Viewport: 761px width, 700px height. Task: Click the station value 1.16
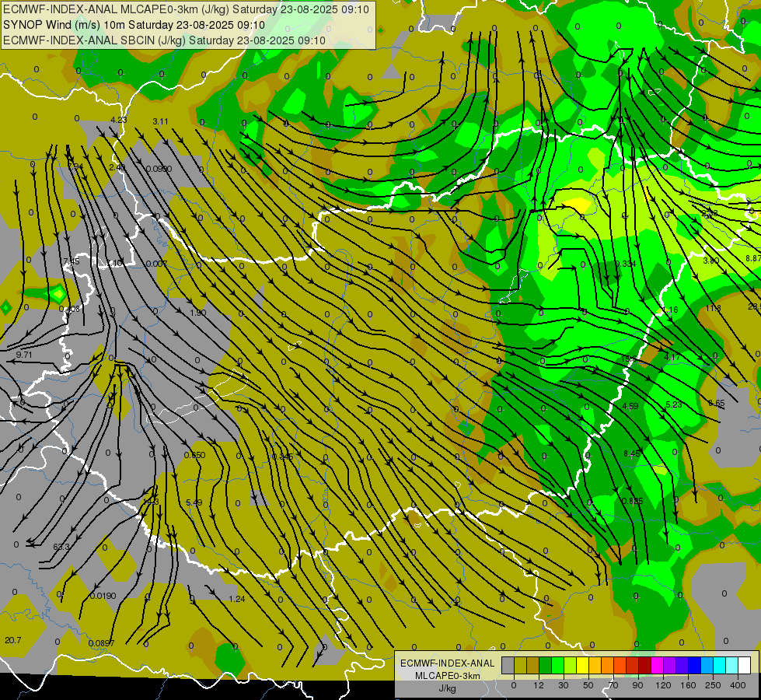[x=670, y=310]
